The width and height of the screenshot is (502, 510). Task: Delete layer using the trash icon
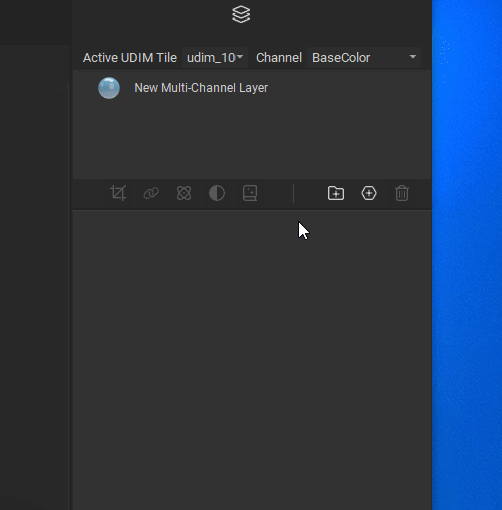click(402, 193)
